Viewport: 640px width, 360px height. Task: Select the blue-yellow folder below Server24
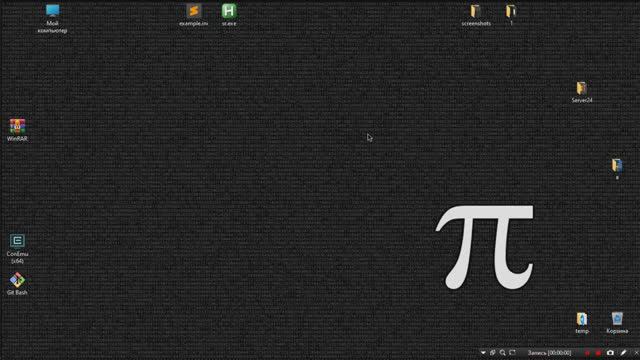617,169
